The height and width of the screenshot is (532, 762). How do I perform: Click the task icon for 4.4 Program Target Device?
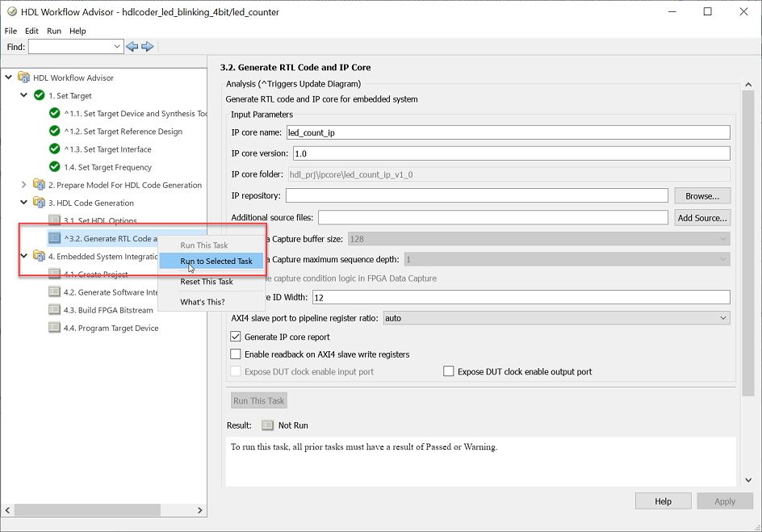pos(54,328)
